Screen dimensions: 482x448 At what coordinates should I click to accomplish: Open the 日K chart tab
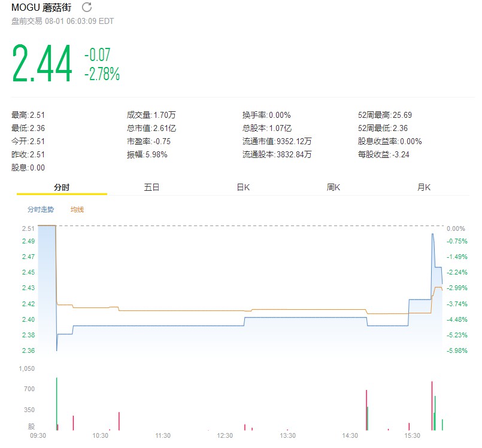[x=243, y=187]
